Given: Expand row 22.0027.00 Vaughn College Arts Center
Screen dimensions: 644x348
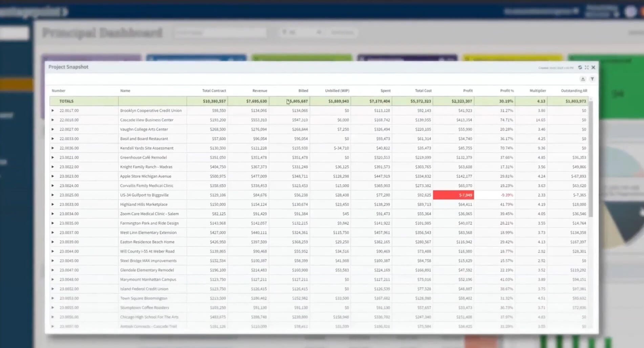Looking at the screenshot, I should point(52,129).
